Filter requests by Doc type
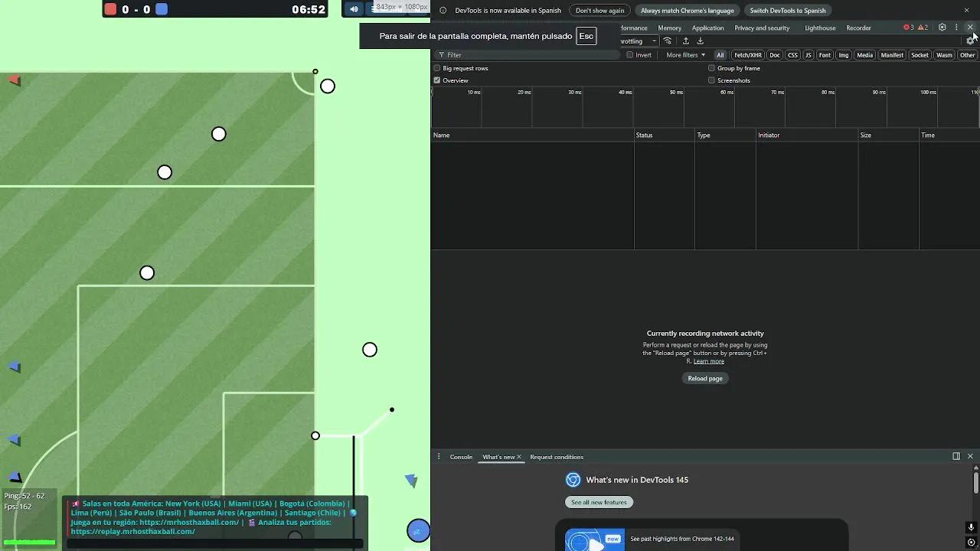This screenshot has width=980, height=551. pos(775,55)
